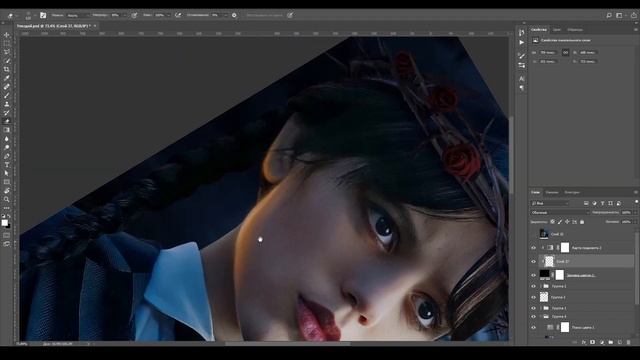The width and height of the screenshot is (640, 360).
Task: Hide the Группа 3 layer
Action: 533,297
